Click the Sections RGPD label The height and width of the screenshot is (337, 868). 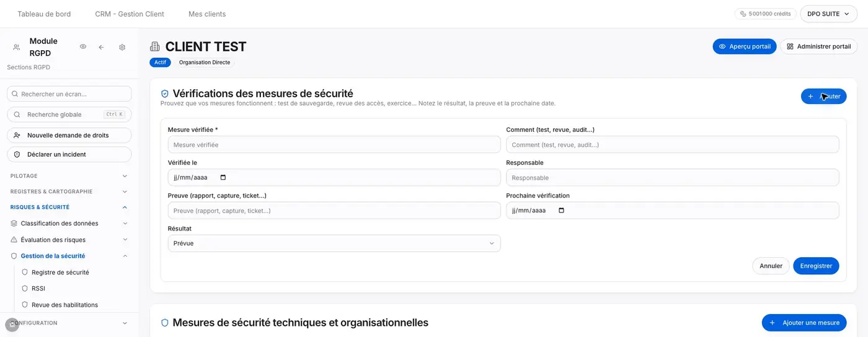point(29,67)
